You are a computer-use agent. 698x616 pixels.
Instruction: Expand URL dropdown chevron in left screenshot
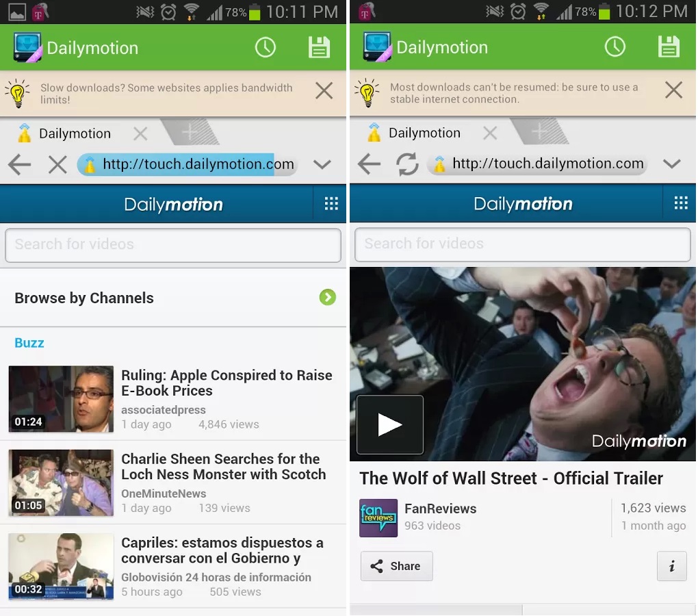tap(322, 165)
